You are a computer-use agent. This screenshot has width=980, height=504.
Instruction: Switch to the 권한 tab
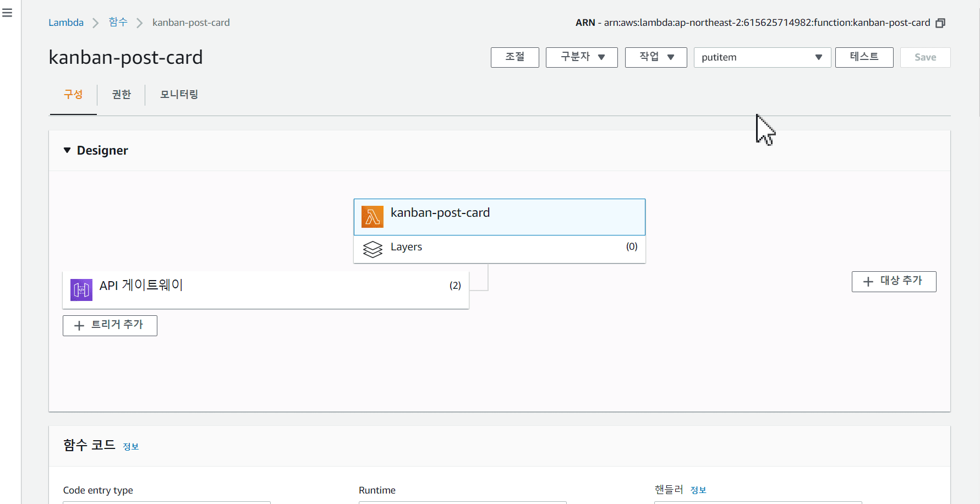[x=121, y=95]
